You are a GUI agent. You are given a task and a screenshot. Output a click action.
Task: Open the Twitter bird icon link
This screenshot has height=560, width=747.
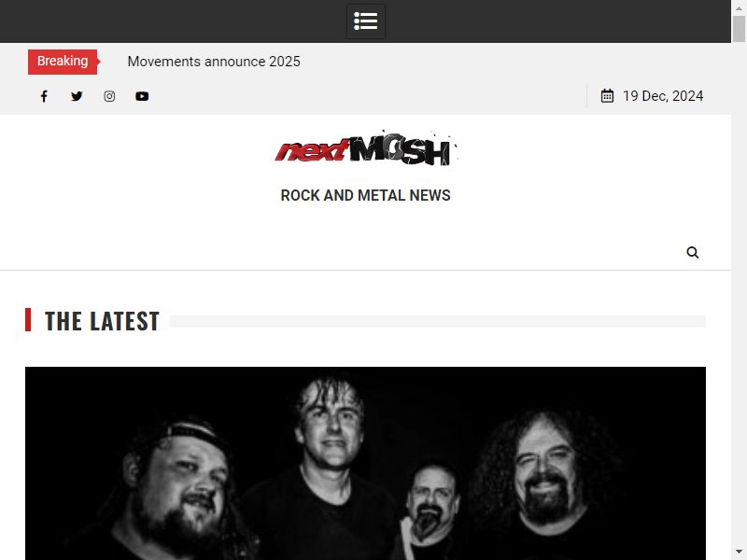pyautogui.click(x=77, y=96)
